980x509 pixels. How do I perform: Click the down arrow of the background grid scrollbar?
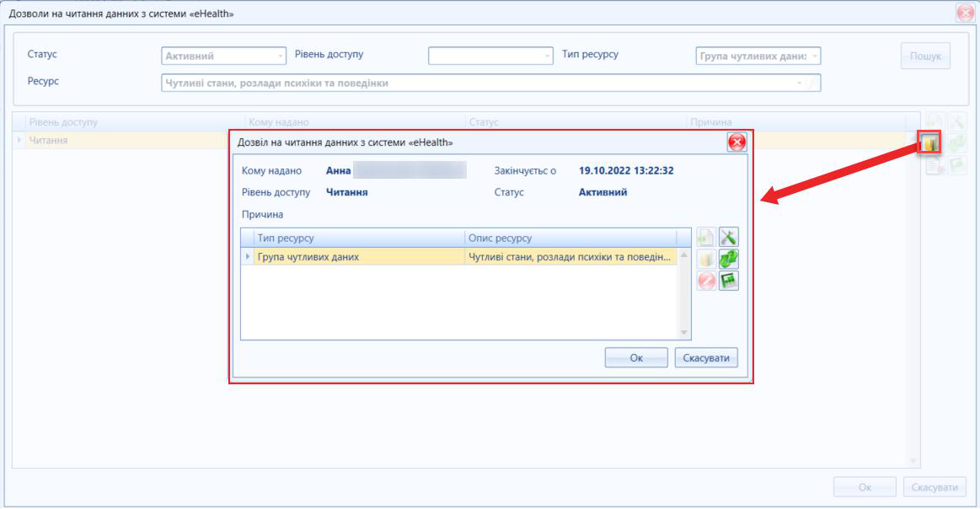click(x=913, y=460)
